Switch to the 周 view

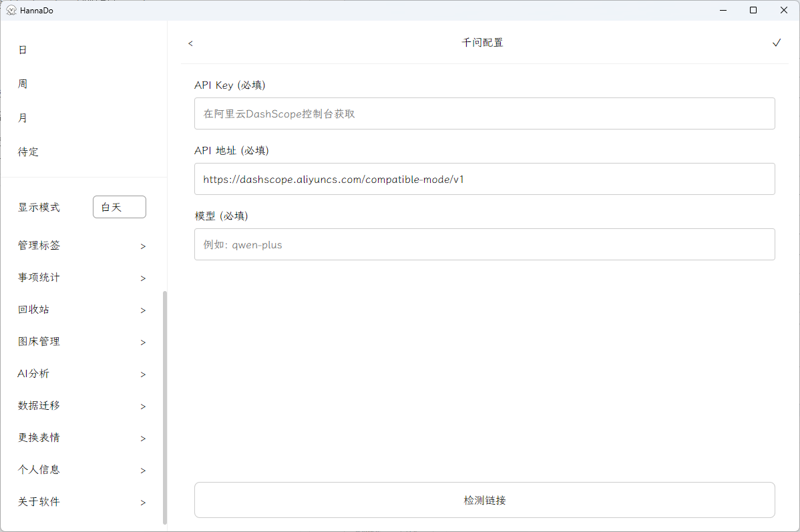pos(23,84)
